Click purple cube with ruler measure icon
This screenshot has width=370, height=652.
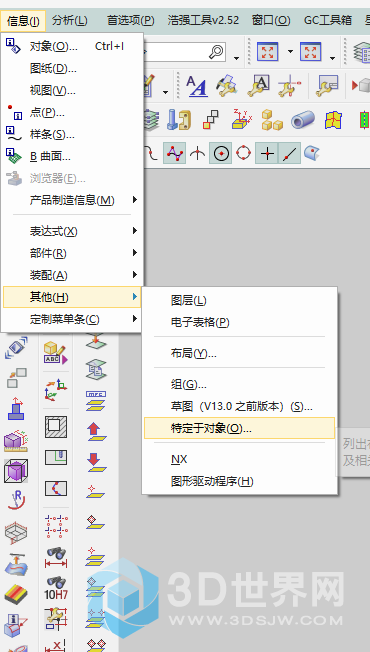[16, 441]
